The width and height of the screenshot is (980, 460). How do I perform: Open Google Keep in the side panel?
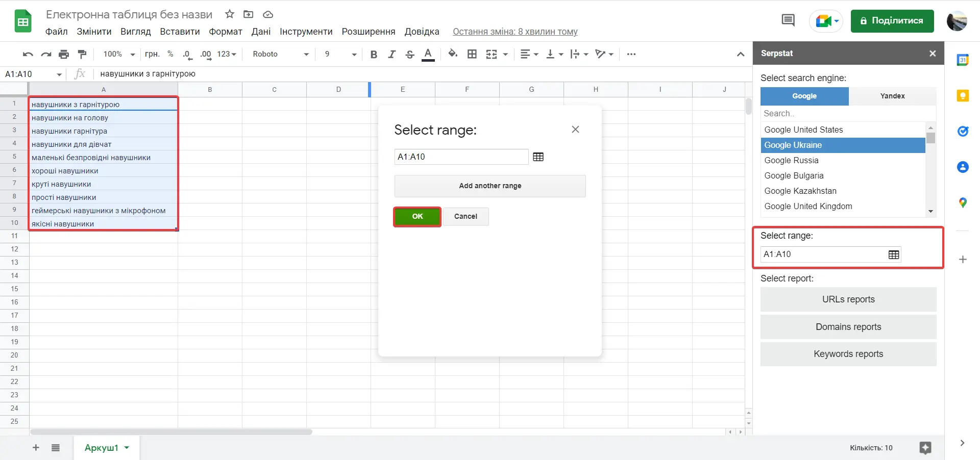click(x=963, y=96)
